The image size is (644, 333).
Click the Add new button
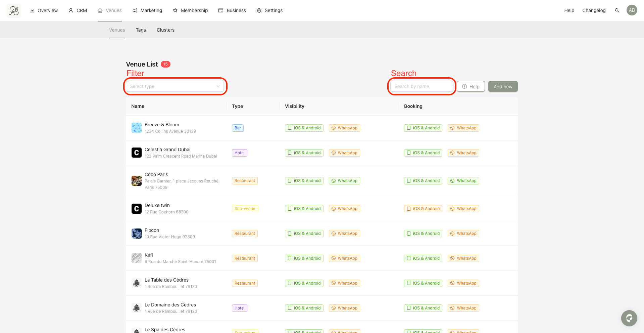503,87
